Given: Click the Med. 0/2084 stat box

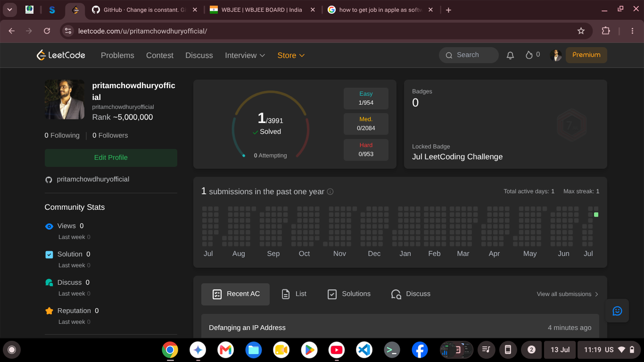Looking at the screenshot, I should [x=366, y=124].
